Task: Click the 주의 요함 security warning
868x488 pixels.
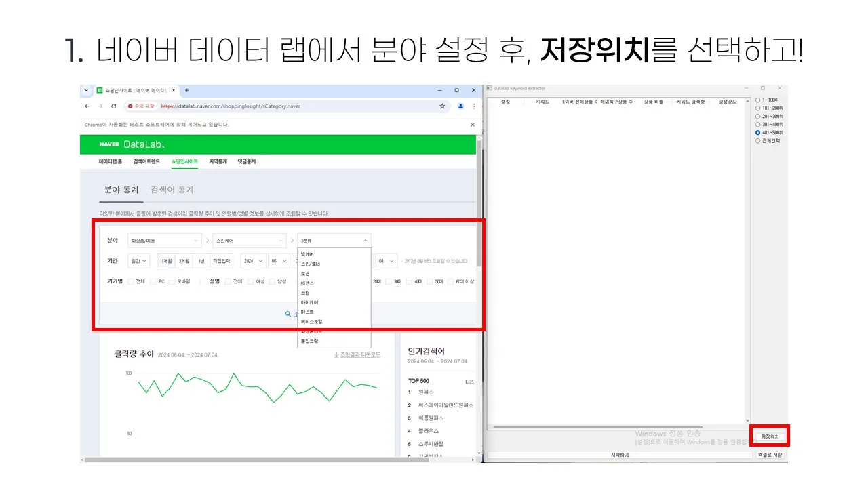Action: click(141, 106)
